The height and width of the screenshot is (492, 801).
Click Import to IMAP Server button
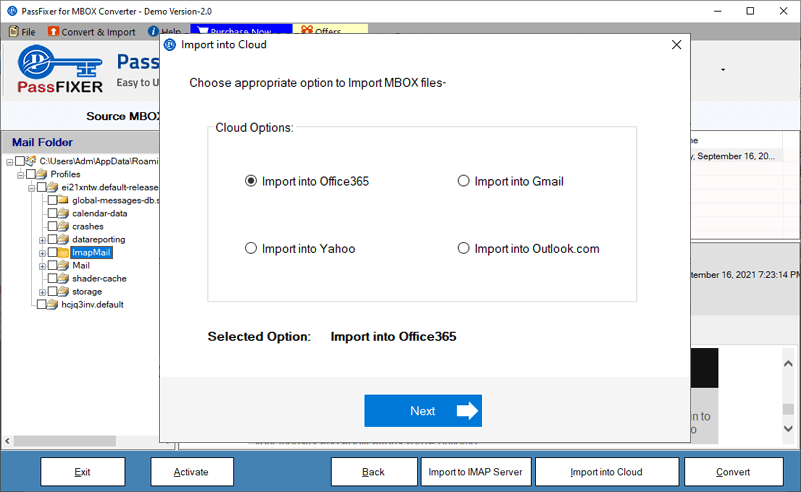(x=476, y=472)
